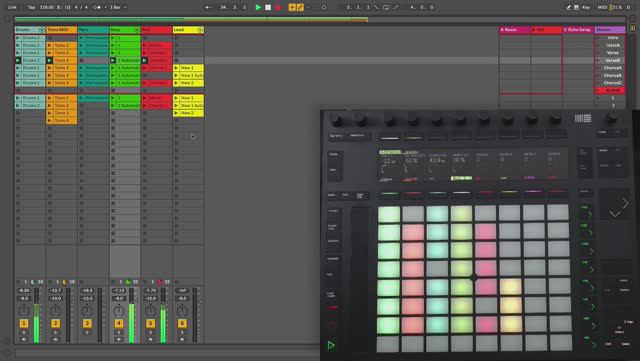Toggle the Punch-Out switch

(x=395, y=7)
